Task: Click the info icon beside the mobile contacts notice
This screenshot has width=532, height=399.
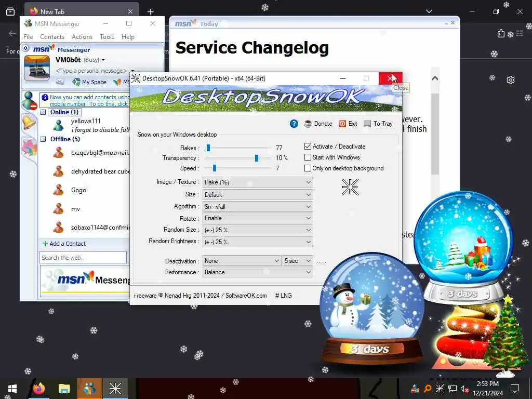Action: pyautogui.click(x=45, y=97)
